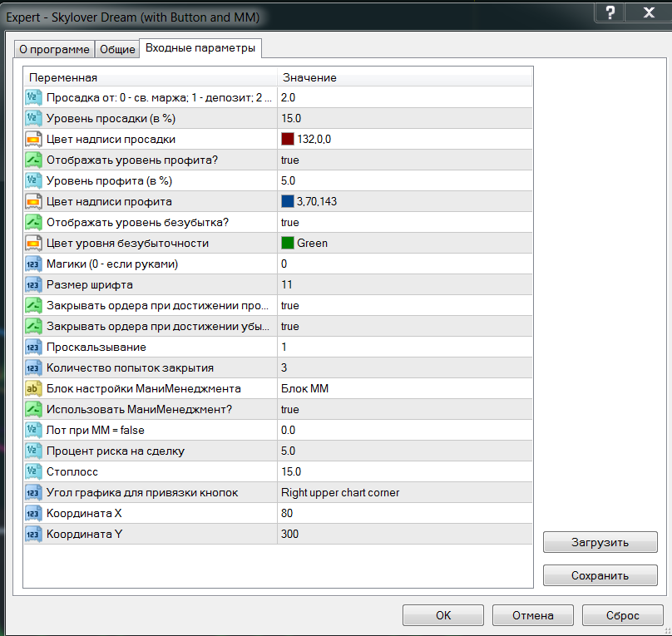Click the dark red swatch for 'Цвет надписи просадки'

[287, 139]
